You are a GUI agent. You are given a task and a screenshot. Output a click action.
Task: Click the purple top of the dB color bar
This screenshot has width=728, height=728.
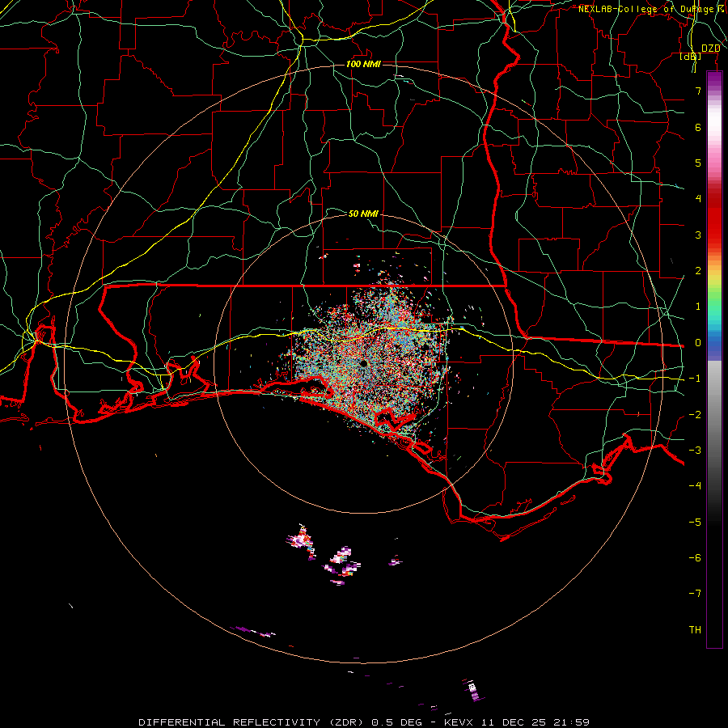coord(714,79)
